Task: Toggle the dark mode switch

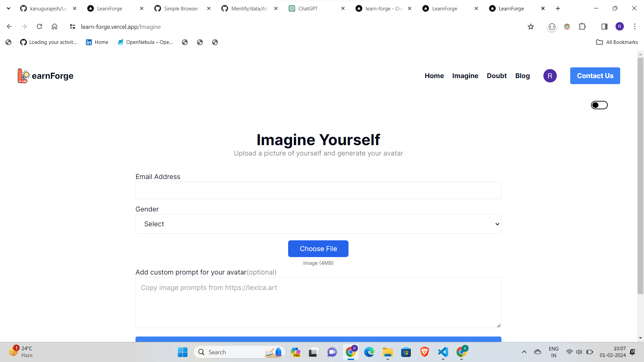Action: pyautogui.click(x=599, y=105)
